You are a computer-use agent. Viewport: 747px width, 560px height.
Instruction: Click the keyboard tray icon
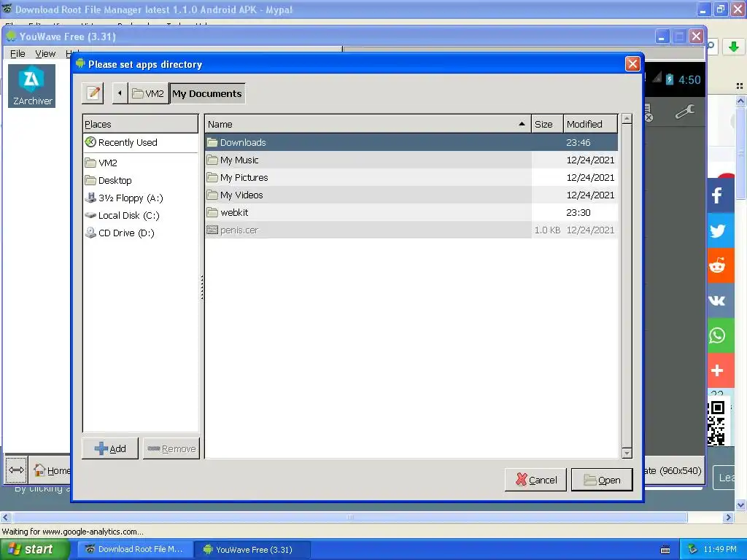click(x=665, y=550)
